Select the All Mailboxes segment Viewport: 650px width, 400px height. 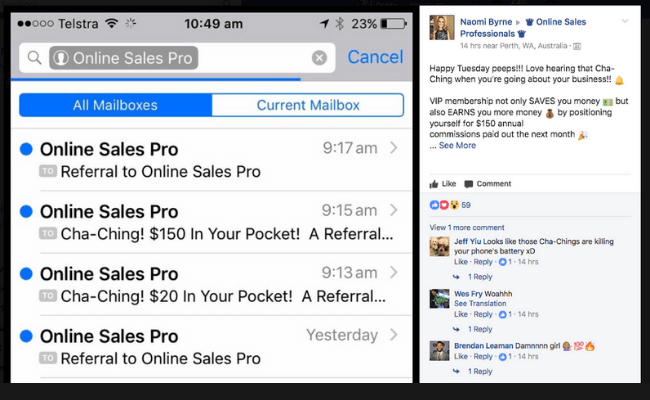(x=116, y=105)
